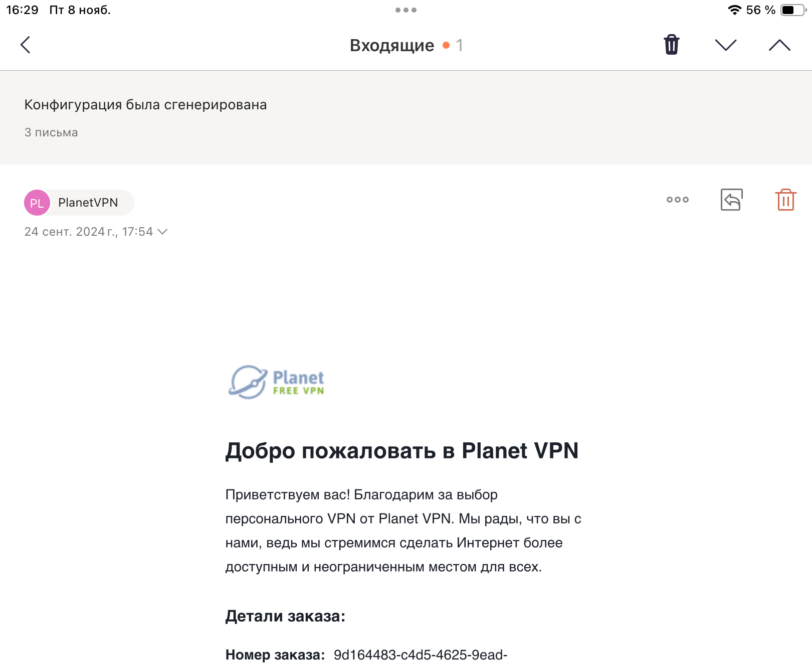The image size is (812, 665).
Task: Tap the three-dot multitasking control at top
Action: pyautogui.click(x=406, y=10)
